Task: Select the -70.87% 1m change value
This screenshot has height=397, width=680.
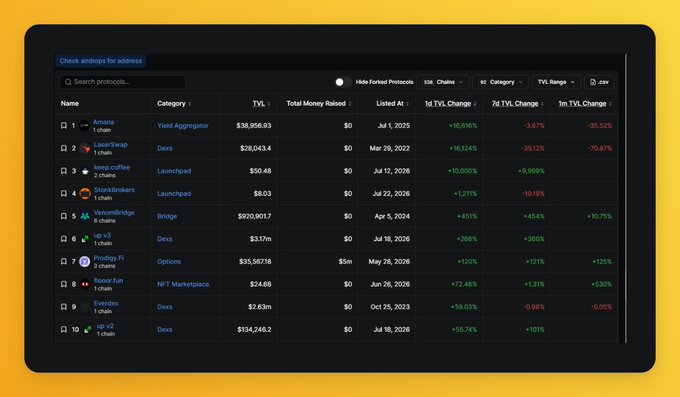Action: [x=600, y=148]
